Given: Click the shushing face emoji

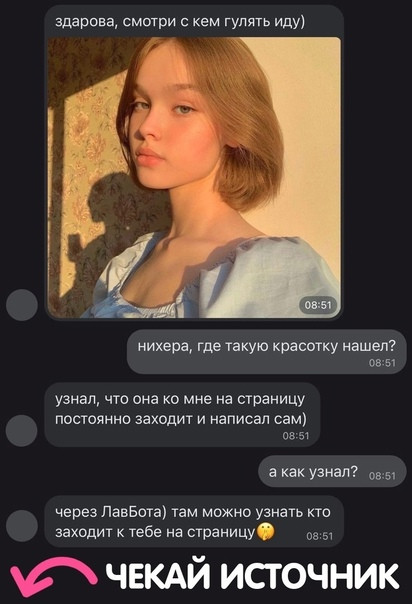Looking at the screenshot, I should click(265, 532).
